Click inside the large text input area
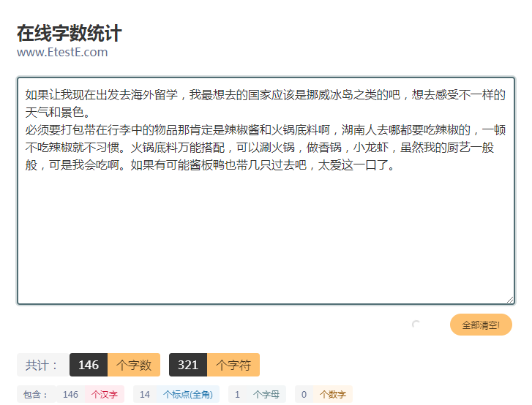Screen dimensions: 532x405 266,191
